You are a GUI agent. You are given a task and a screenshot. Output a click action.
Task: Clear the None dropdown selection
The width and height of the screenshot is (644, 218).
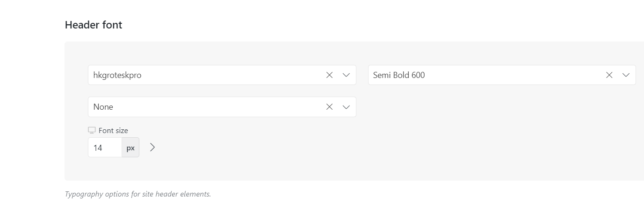click(329, 107)
